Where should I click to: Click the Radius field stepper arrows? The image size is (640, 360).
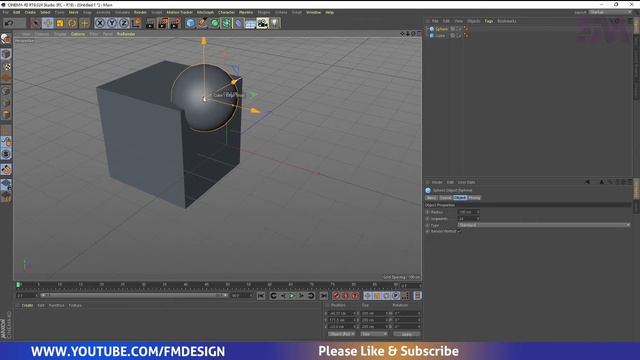(478, 212)
